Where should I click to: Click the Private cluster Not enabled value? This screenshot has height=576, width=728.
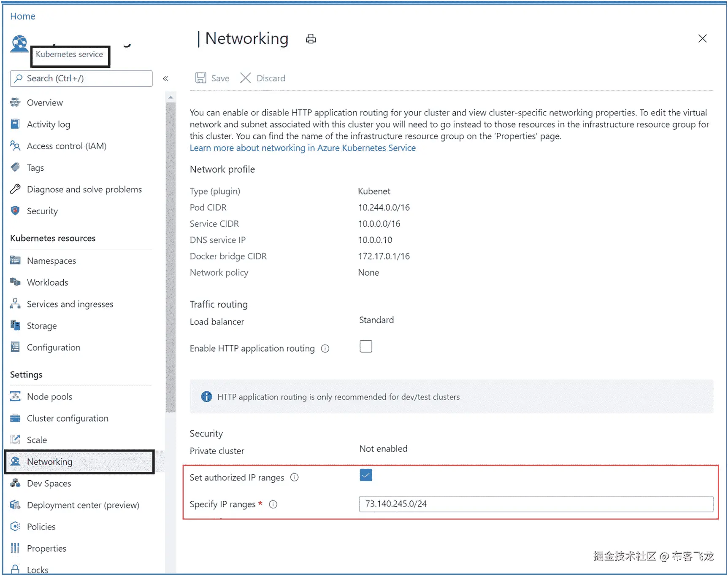point(384,449)
